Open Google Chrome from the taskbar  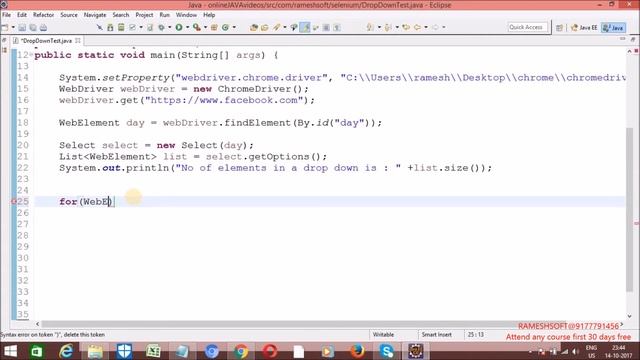241,351
